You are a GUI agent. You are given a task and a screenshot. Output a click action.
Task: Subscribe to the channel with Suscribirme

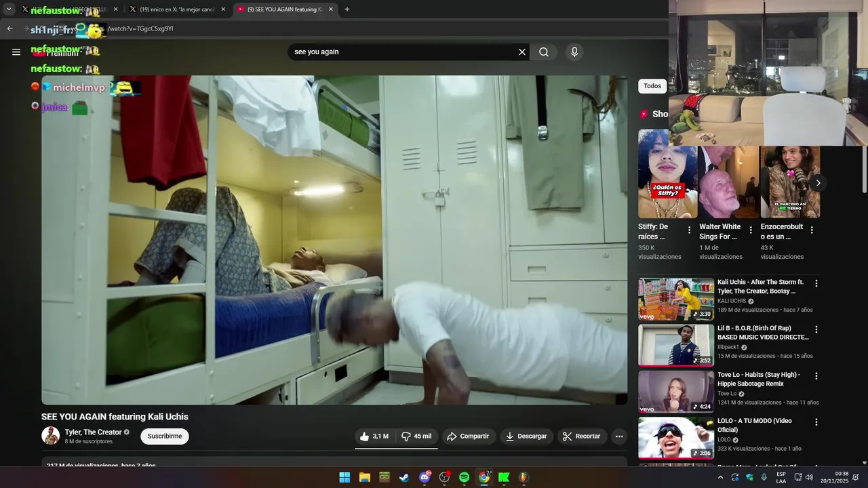click(x=165, y=436)
